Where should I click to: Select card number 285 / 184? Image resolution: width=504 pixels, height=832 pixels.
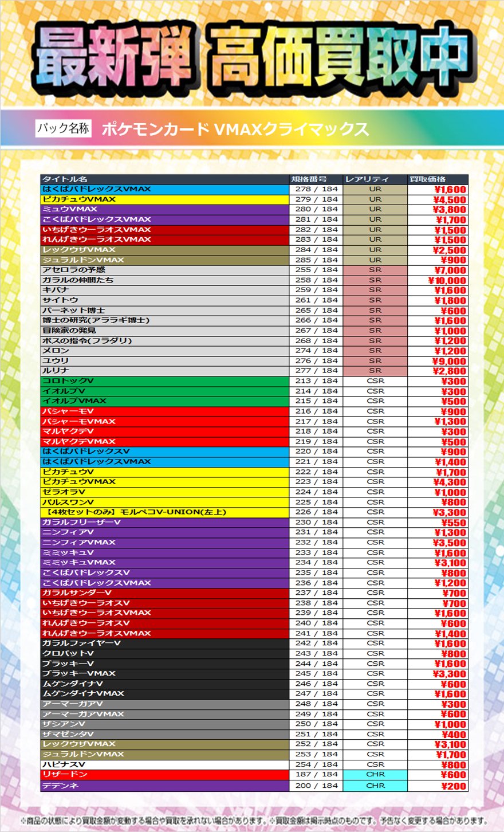point(316,260)
